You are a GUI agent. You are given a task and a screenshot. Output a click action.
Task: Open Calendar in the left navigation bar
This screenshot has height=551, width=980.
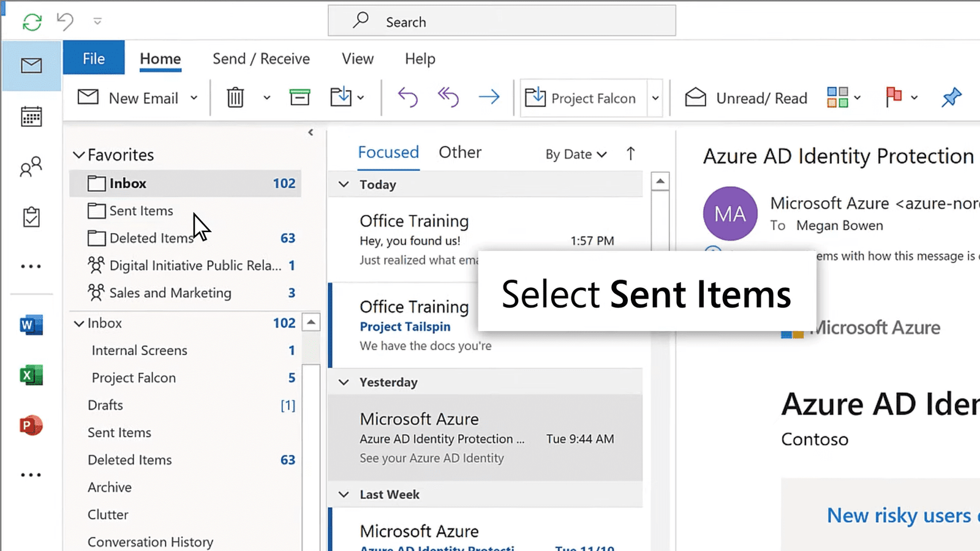tap(31, 116)
